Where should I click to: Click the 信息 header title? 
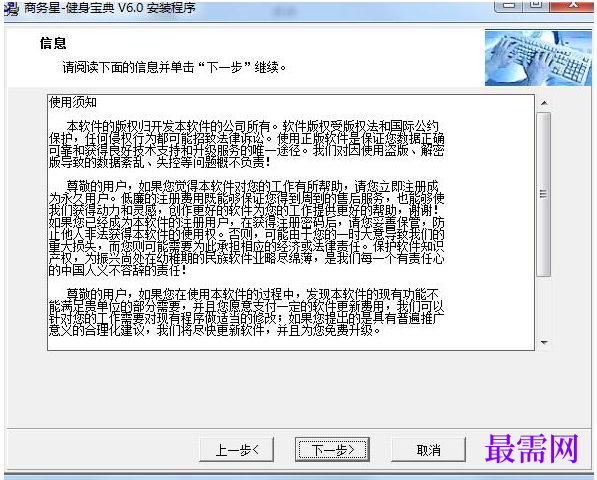click(x=53, y=43)
